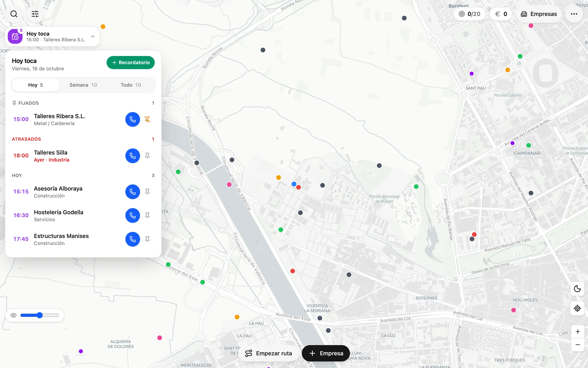This screenshot has width=588, height=368.
Task: Open the filter sliders icon
Action: [x=35, y=14]
